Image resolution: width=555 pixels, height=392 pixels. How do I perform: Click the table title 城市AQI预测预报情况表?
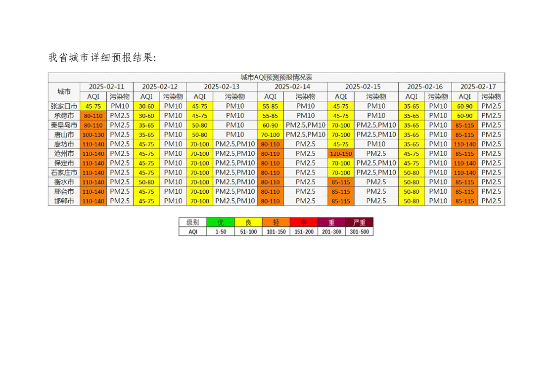276,78
